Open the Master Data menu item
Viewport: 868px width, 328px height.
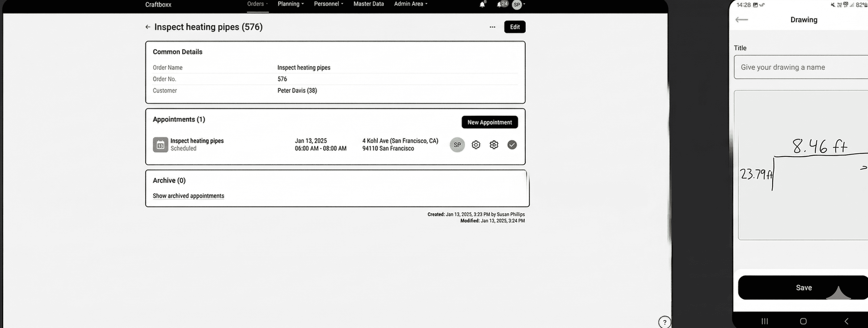click(368, 4)
